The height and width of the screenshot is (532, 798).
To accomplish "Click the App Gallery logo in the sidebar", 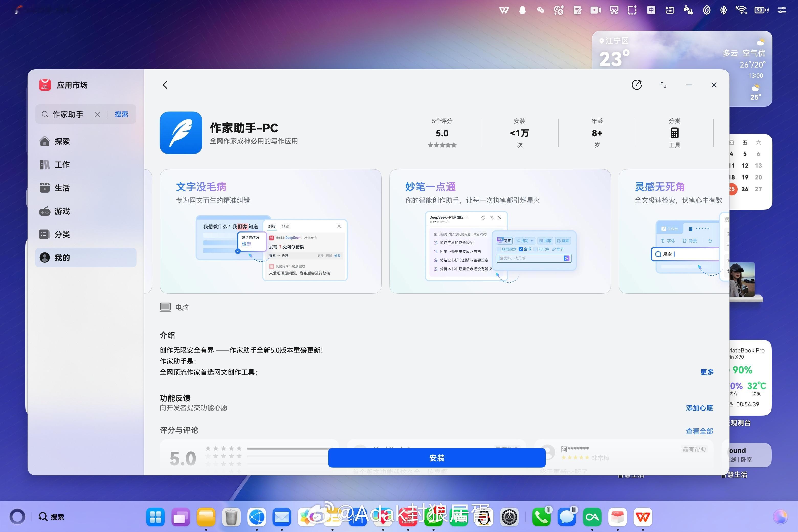I will [x=45, y=85].
